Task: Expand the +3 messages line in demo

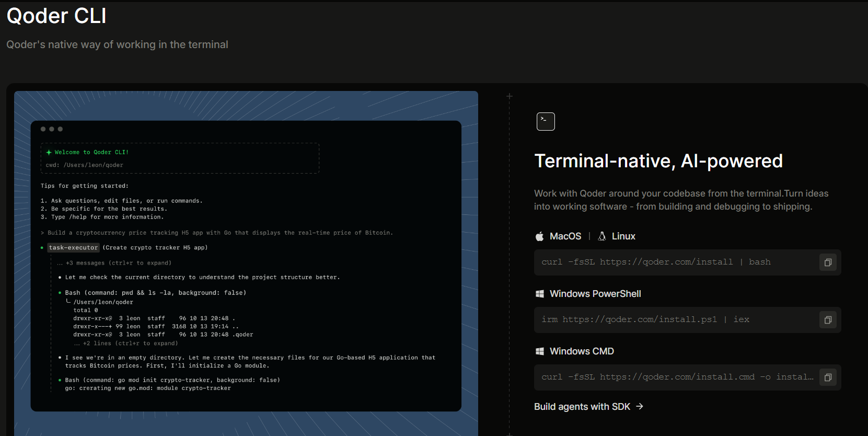Action: coord(114,263)
